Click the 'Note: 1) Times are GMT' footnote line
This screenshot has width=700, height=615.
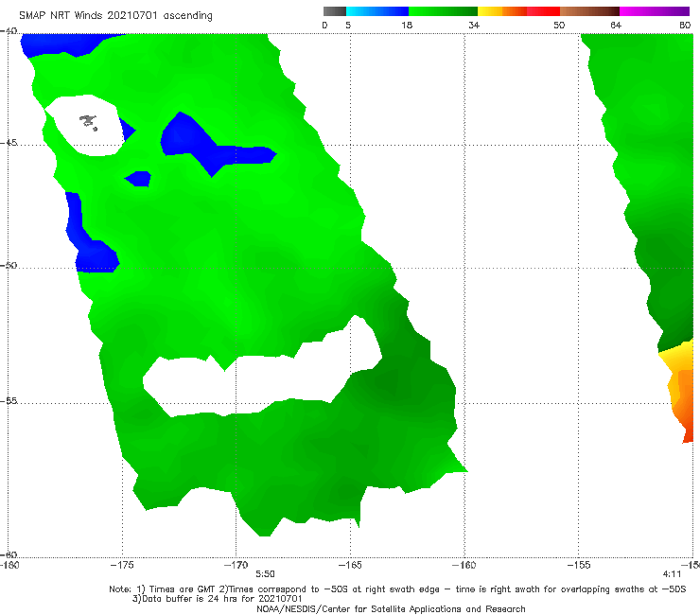pos(397,589)
